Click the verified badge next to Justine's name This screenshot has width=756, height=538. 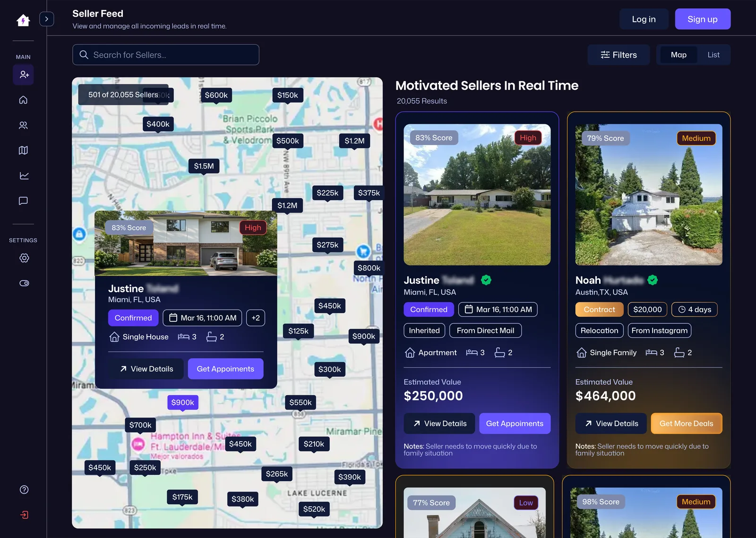tap(486, 280)
